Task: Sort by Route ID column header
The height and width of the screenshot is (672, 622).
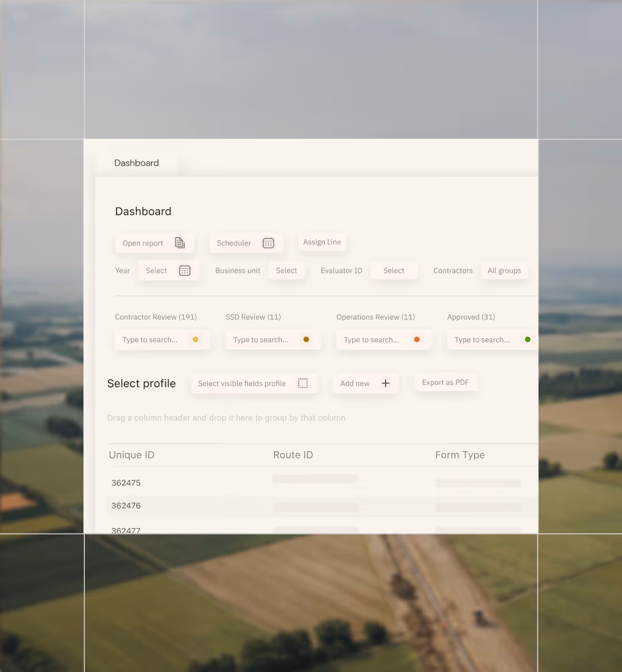Action: pos(293,455)
